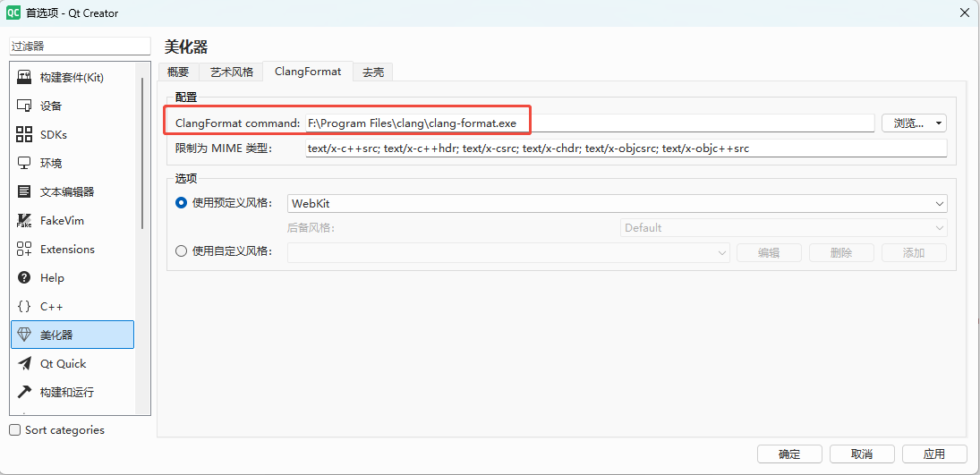Viewport: 980px width, 475px height.
Task: Select the ClangFormat tab
Action: click(x=308, y=72)
